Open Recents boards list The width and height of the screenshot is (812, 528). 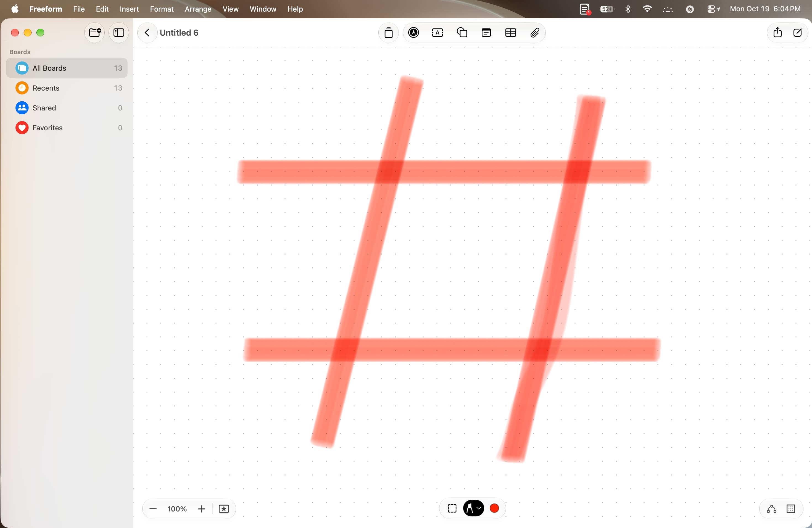click(x=67, y=88)
